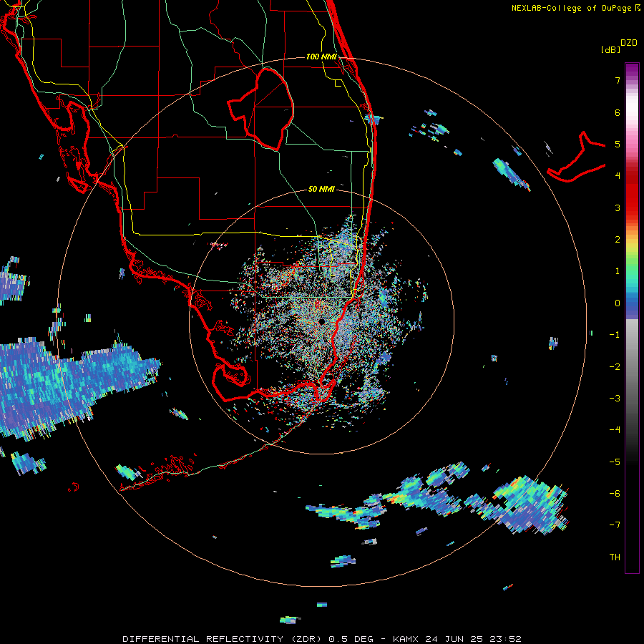Click the [dB] units label
The image size is (644, 644).
pos(610,49)
